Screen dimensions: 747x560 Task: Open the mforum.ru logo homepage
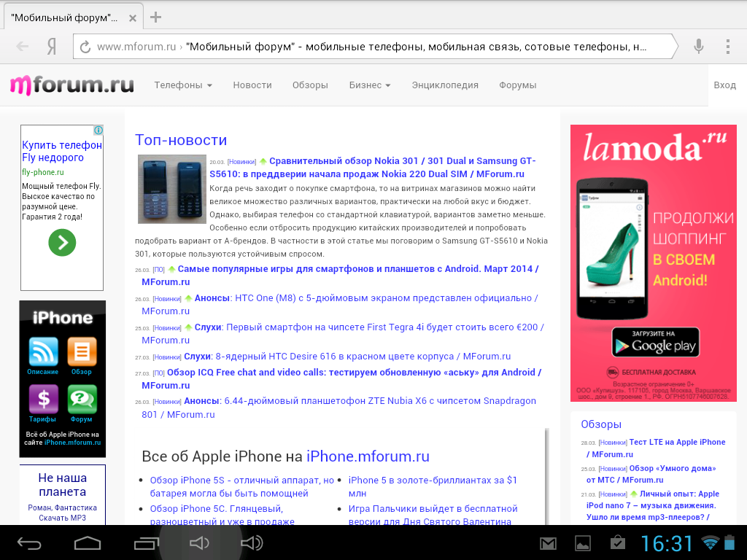(x=72, y=85)
